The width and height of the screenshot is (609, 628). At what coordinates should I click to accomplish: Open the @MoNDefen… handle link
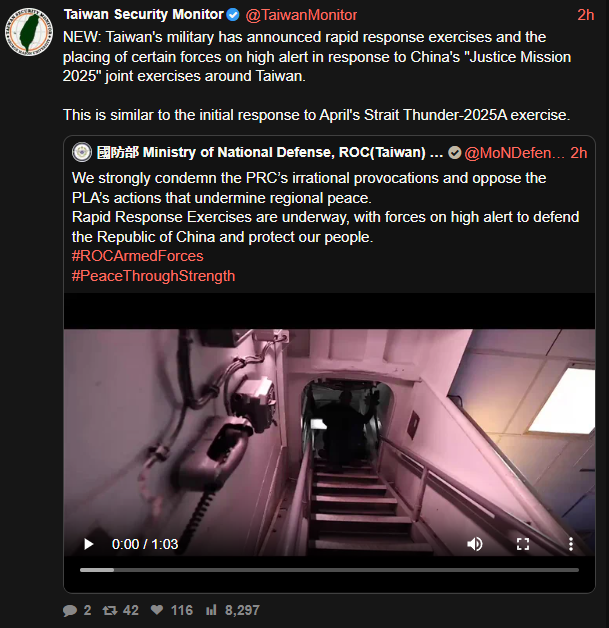515,153
